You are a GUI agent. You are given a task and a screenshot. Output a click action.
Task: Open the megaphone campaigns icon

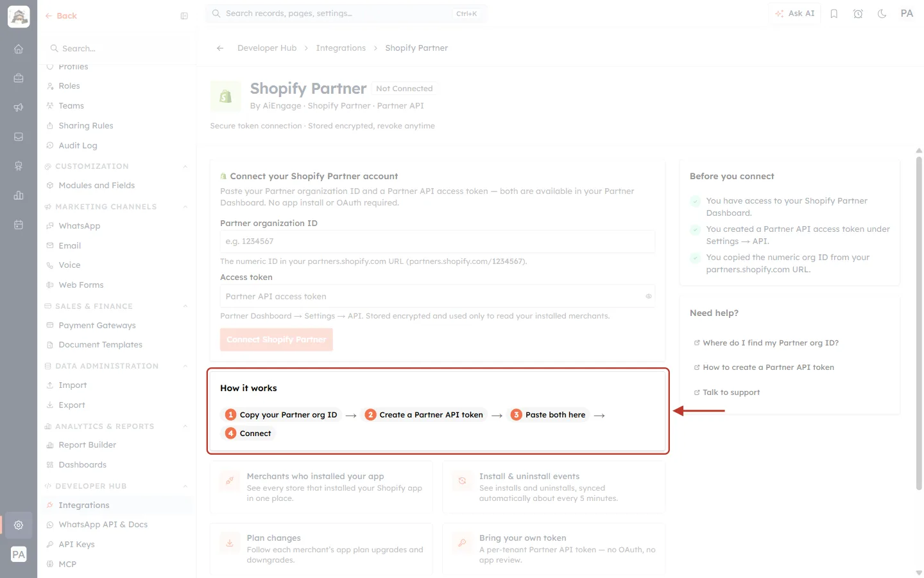coord(19,107)
